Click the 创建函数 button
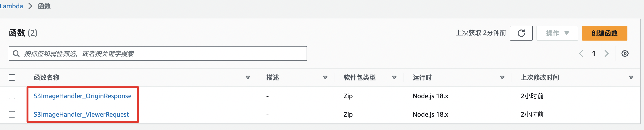Image resolution: width=644 pixels, height=130 pixels. tap(604, 33)
